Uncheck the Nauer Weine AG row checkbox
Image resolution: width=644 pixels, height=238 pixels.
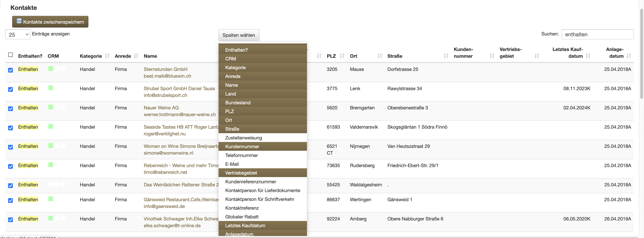[x=10, y=109]
